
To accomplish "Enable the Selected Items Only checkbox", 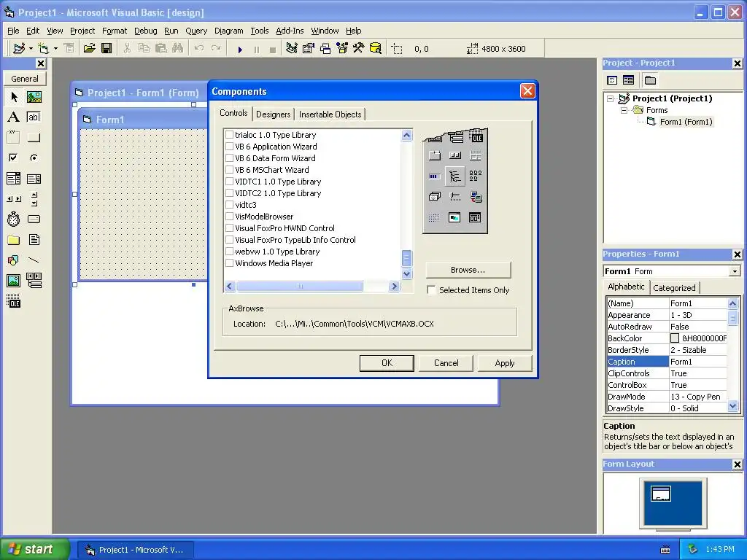I will (431, 290).
